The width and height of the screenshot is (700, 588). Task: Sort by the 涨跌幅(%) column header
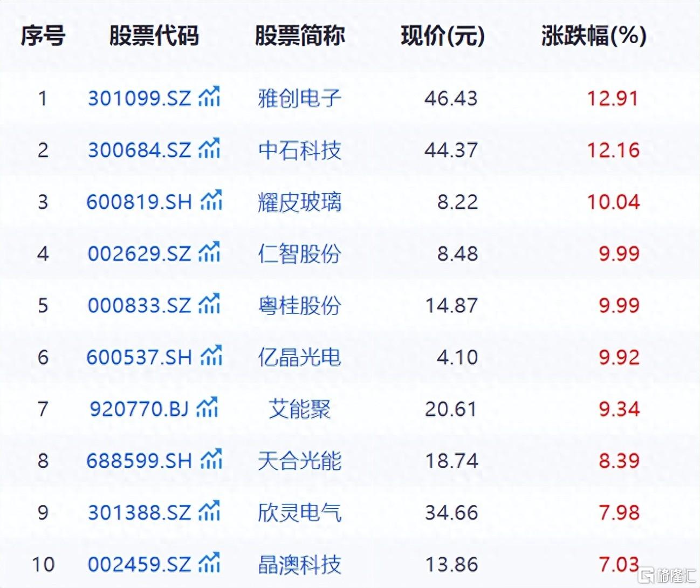[x=593, y=36]
